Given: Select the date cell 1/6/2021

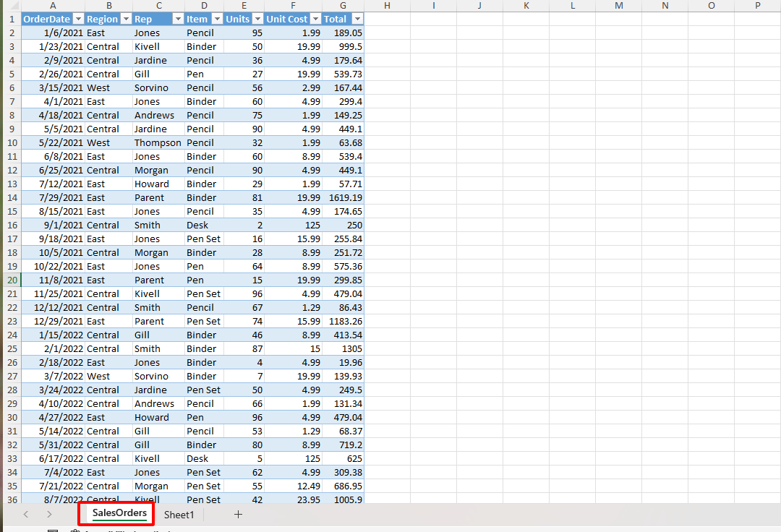Looking at the screenshot, I should point(53,33).
